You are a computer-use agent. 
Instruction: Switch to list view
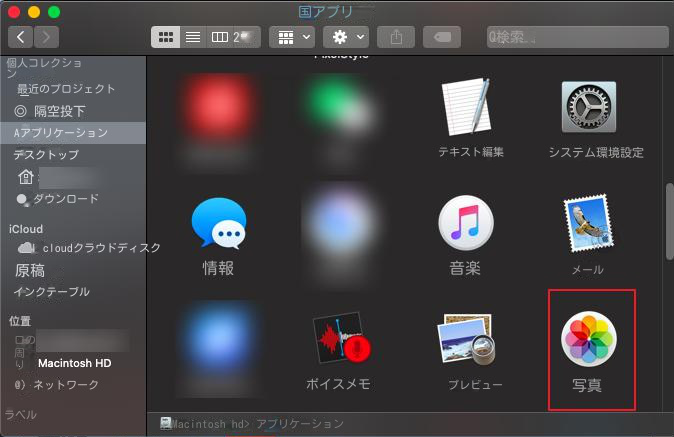(x=193, y=37)
